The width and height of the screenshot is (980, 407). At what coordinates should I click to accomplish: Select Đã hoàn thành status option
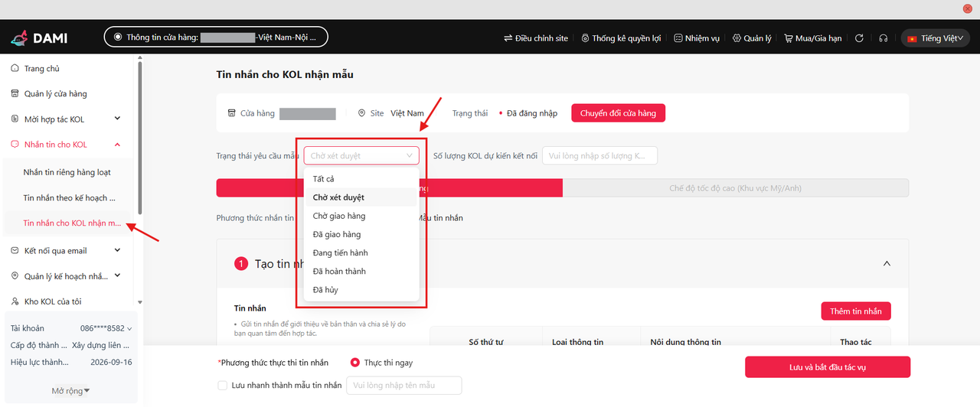click(339, 272)
